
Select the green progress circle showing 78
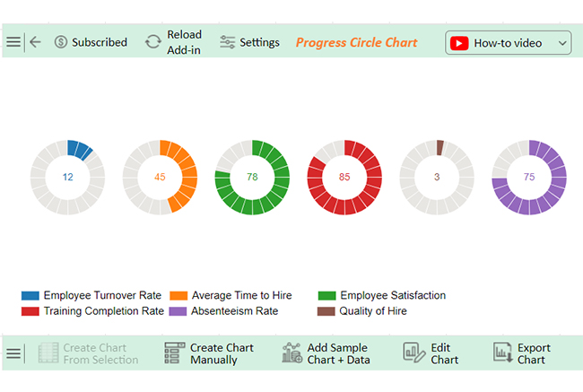(252, 178)
